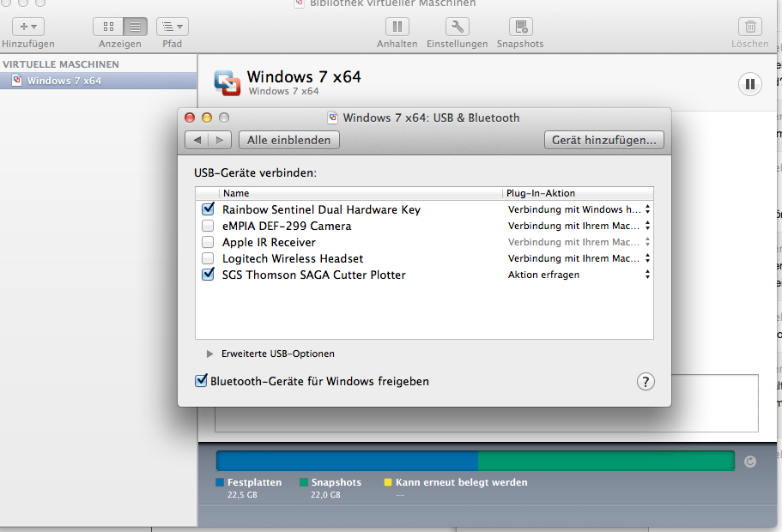Check eMPIA DEF-299 Camera checkbox

[x=208, y=226]
